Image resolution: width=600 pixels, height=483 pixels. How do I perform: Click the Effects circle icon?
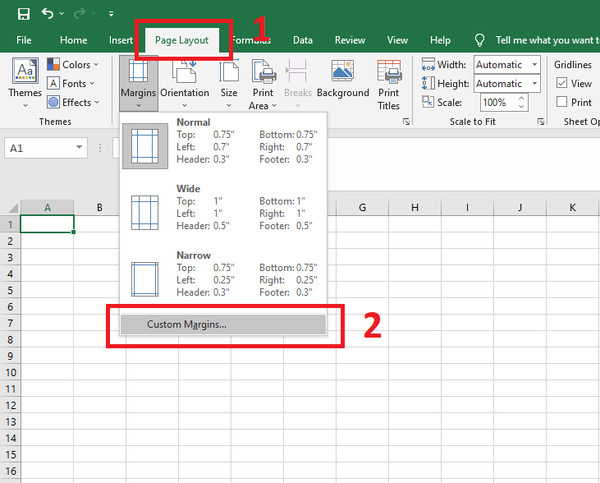point(53,102)
